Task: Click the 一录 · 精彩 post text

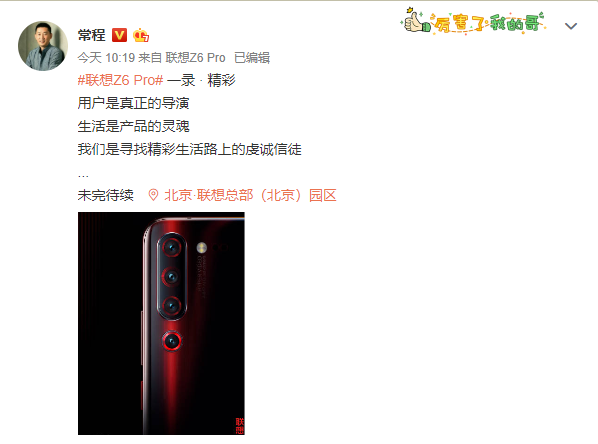Action: pyautogui.click(x=201, y=80)
